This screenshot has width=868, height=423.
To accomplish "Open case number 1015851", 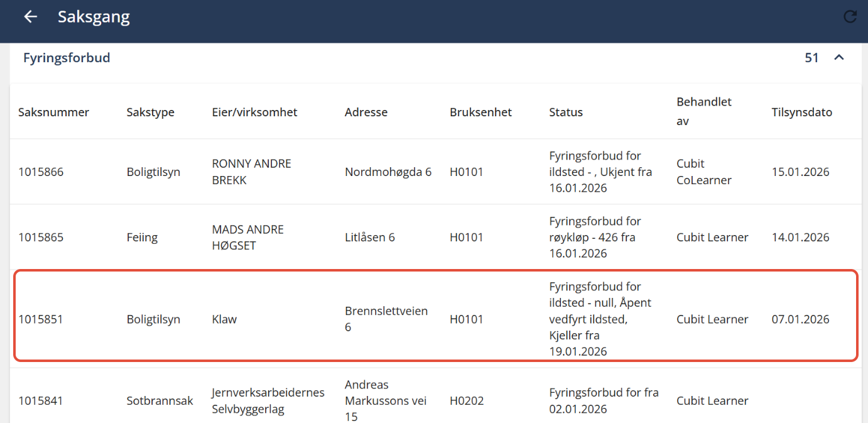I will click(41, 319).
